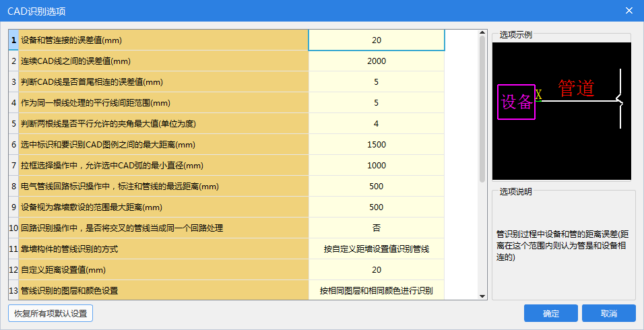Screen dimensions: 644x330
Task: Edit 设备和管连接的误差值 field showing 20
Action: coord(376,40)
